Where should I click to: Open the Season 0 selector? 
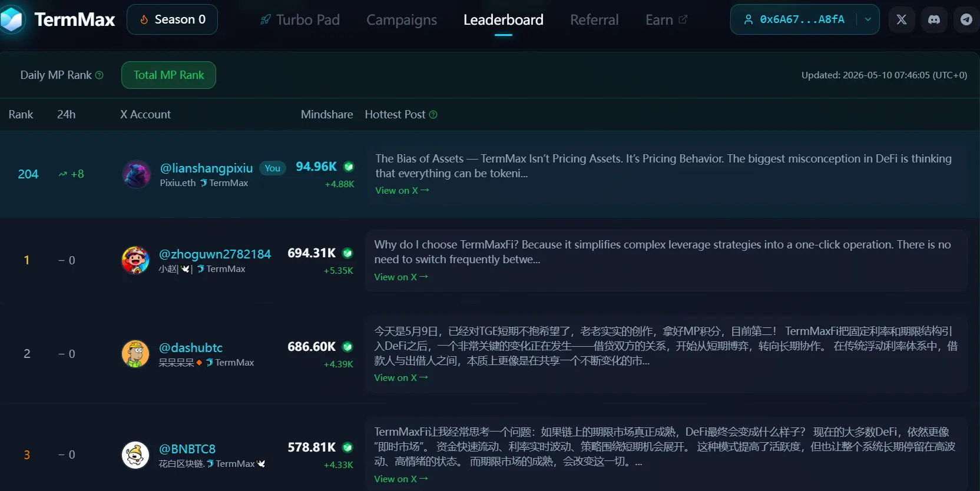tap(172, 19)
